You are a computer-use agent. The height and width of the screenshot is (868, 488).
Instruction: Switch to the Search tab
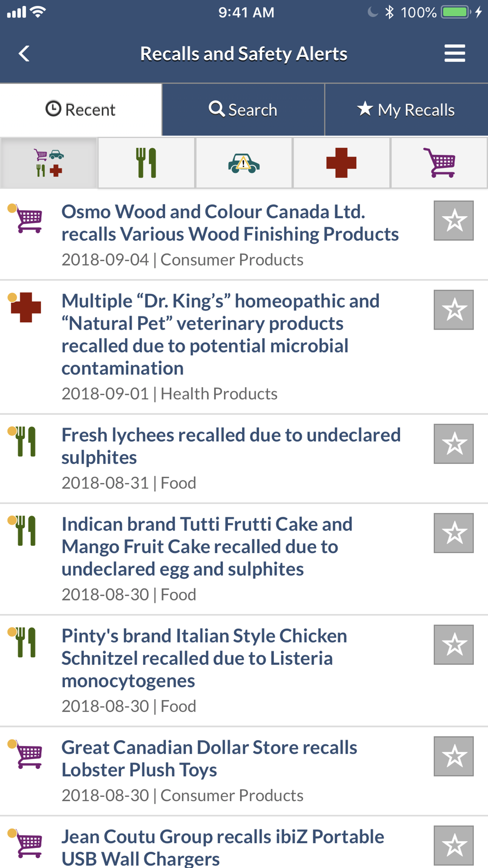244,110
